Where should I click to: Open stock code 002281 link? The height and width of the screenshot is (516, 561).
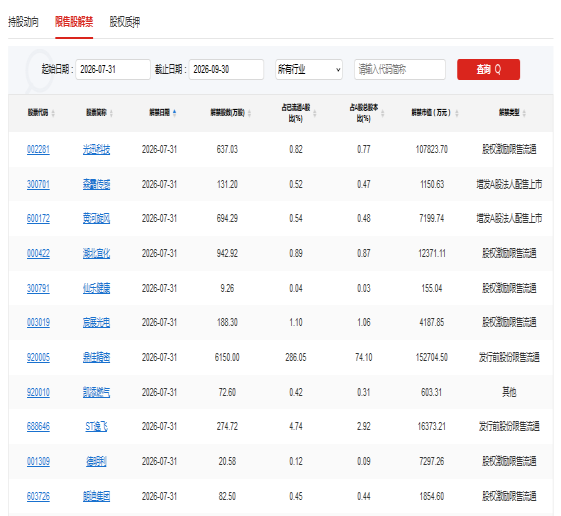click(x=38, y=149)
